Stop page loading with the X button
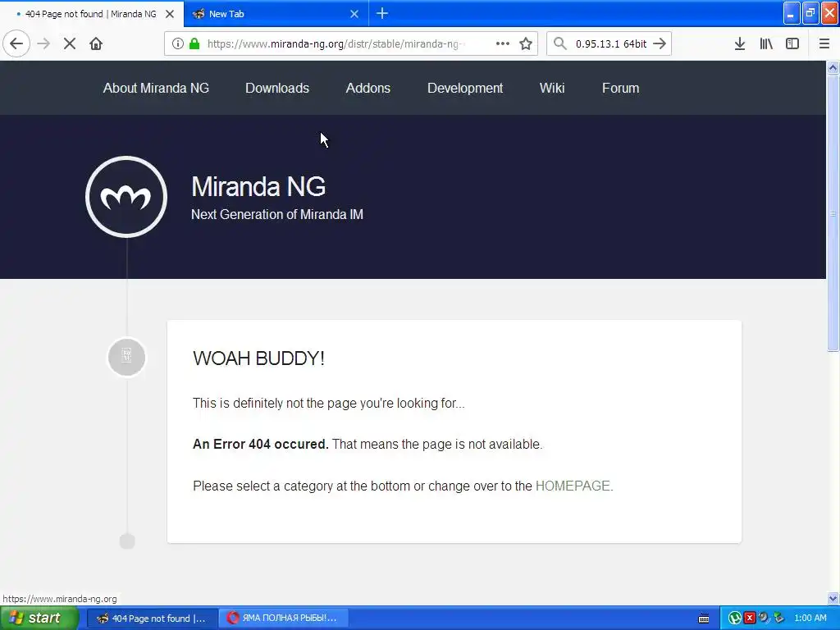Image resolution: width=840 pixels, height=630 pixels. (70, 44)
